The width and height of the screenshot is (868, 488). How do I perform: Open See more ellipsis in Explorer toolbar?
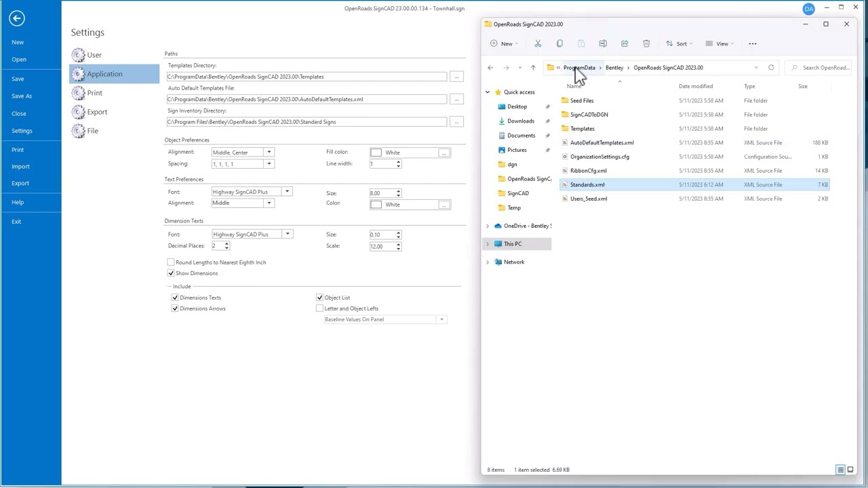coord(753,43)
